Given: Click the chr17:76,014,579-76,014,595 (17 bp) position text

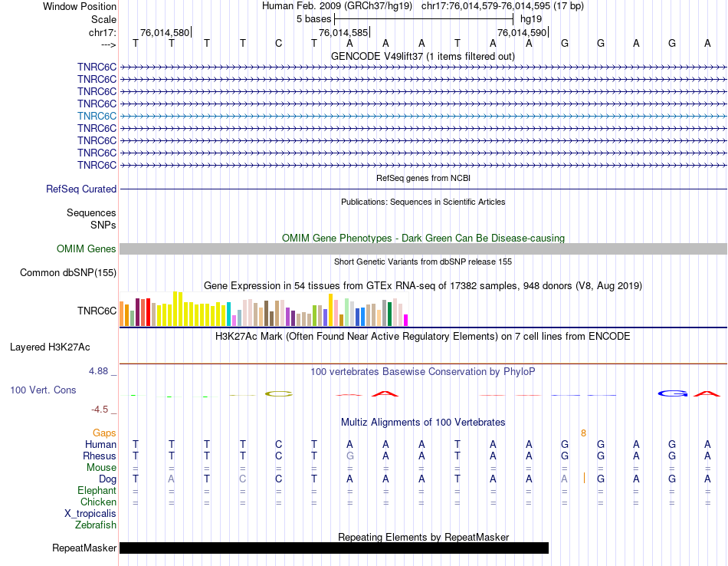Looking at the screenshot, I should coord(503,6).
